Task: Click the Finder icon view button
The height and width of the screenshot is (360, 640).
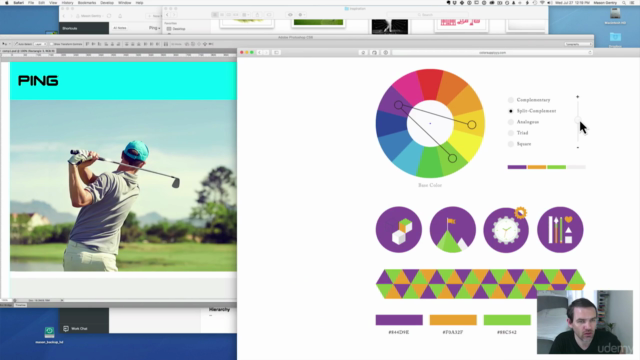Action: tap(215, 15)
